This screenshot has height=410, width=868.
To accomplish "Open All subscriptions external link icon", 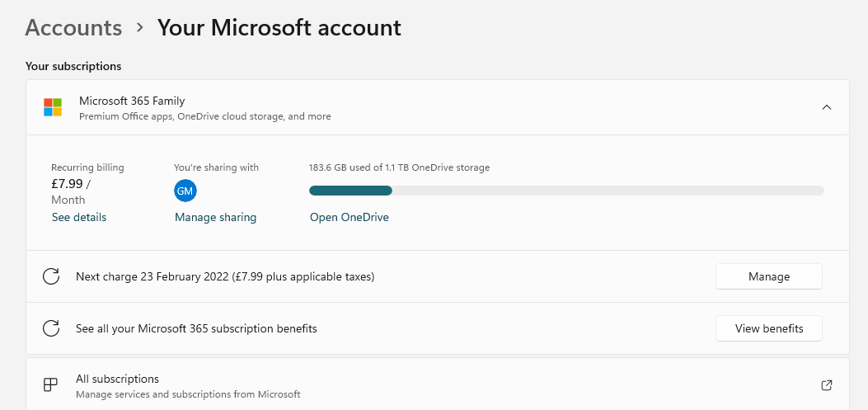I will (x=827, y=385).
